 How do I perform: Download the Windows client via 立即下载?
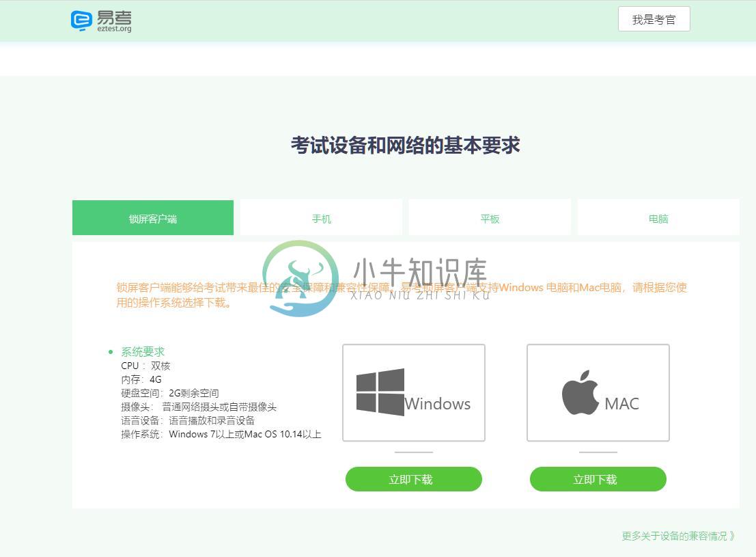click(x=414, y=479)
